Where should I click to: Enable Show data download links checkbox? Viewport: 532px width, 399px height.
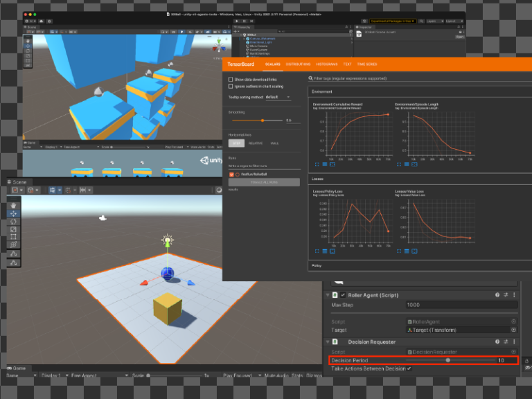click(x=231, y=80)
